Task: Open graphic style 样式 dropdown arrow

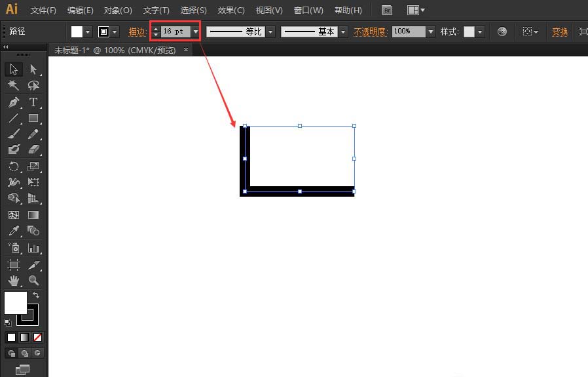Action: pyautogui.click(x=479, y=32)
